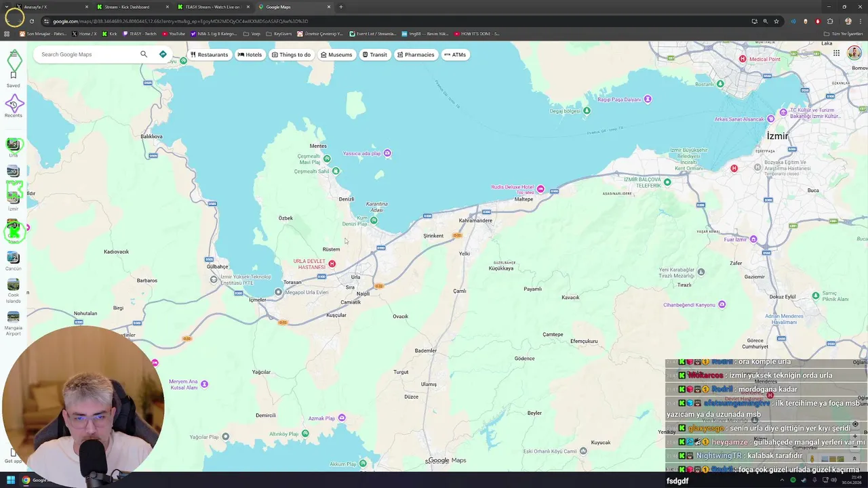The height and width of the screenshot is (488, 868).
Task: Select the Megapol Urla Evleri marker
Action: coord(278,292)
